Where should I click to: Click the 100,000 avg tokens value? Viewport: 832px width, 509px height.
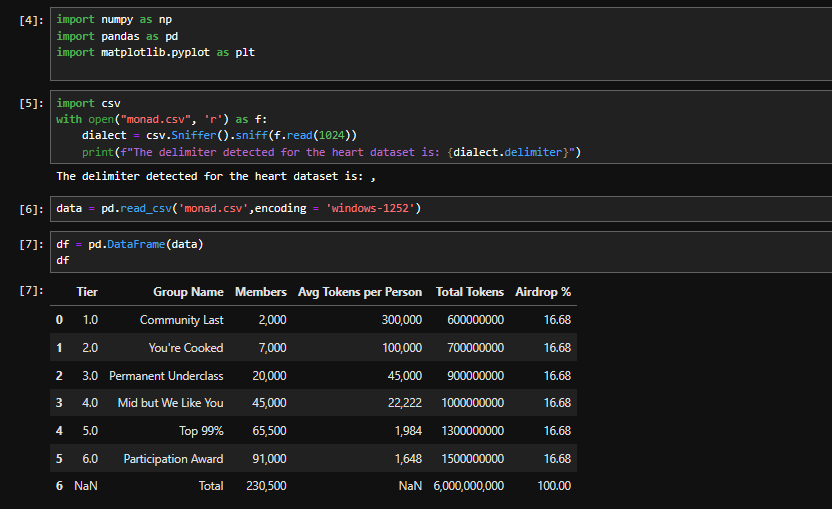[402, 348]
